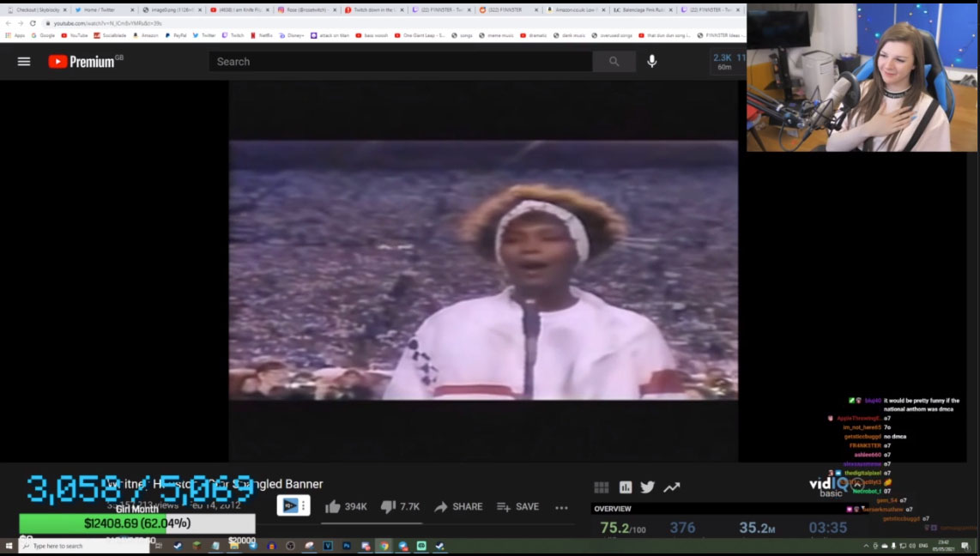Click the ENG language indicator in tray
Image resolution: width=980 pixels, height=556 pixels.
(923, 546)
